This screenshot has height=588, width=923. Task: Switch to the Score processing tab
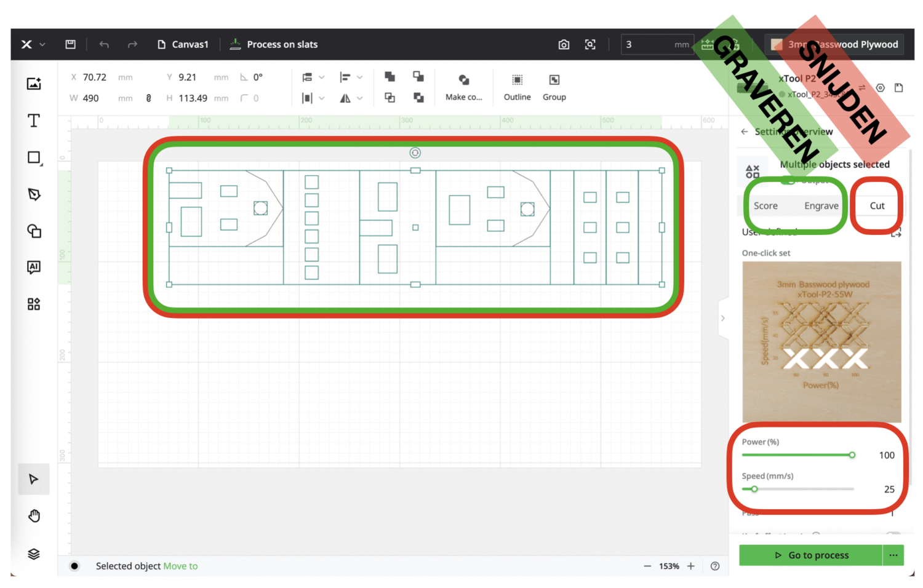pyautogui.click(x=765, y=206)
